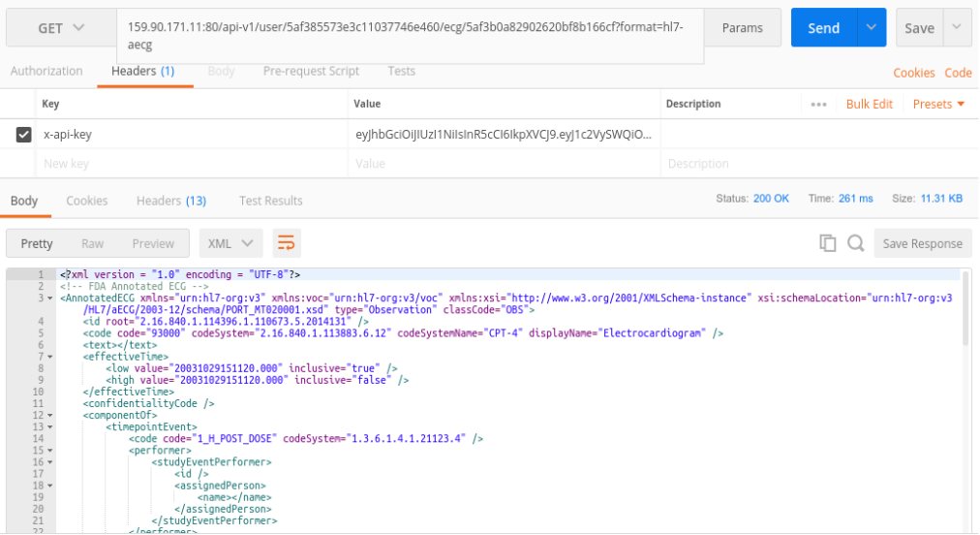Open the Params editor

[x=743, y=28]
